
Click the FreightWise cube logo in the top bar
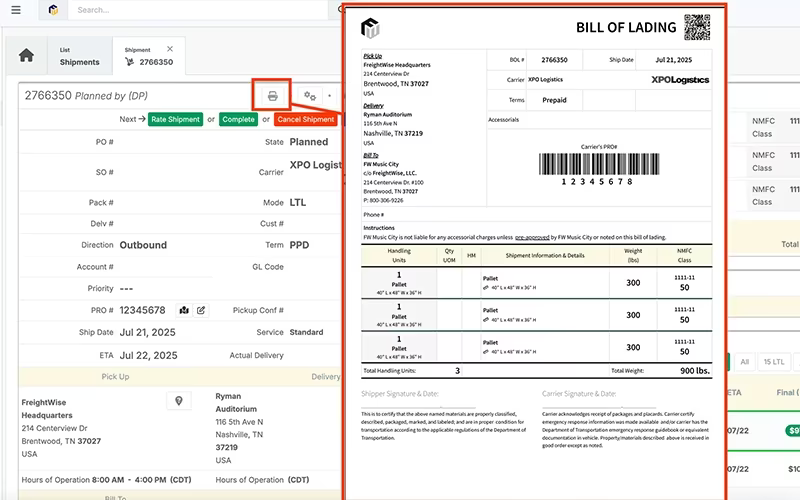point(53,10)
